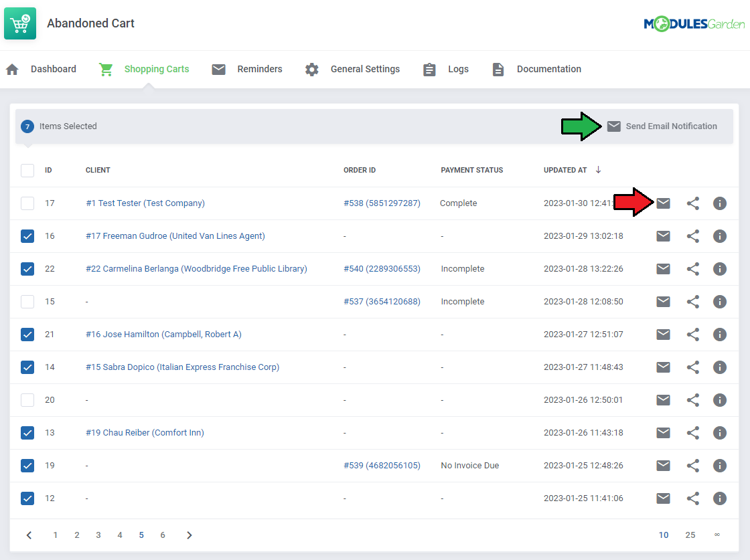This screenshot has width=750, height=560.
Task: Uncheck the box for cart ID 13
Action: (27, 433)
